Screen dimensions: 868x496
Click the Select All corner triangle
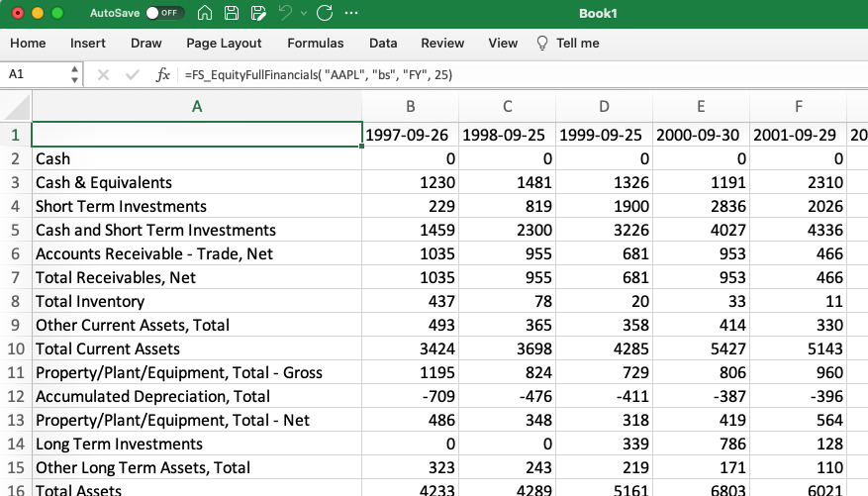(17, 107)
